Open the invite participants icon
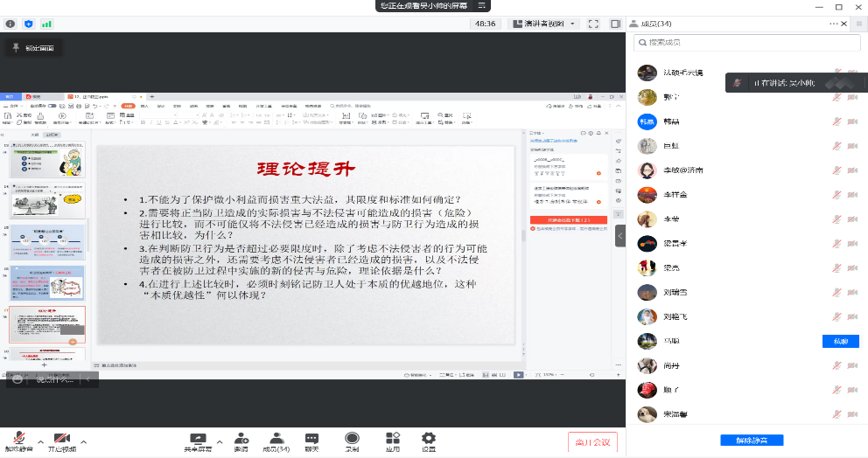Image resolution: width=868 pixels, height=458 pixels. click(x=241, y=439)
